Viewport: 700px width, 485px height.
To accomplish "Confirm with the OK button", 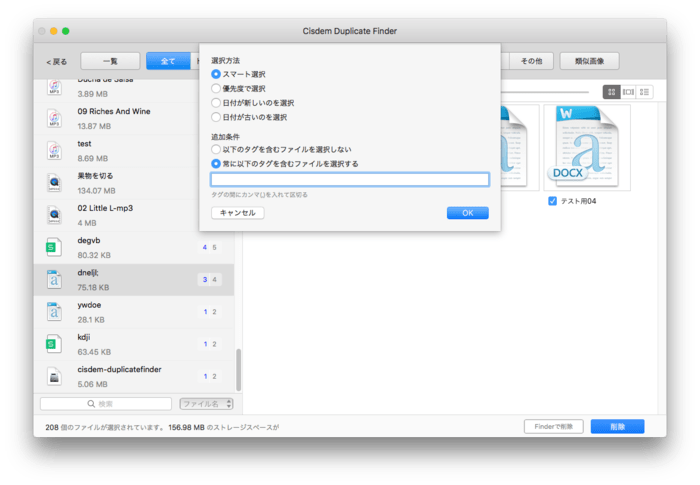I will [x=467, y=213].
